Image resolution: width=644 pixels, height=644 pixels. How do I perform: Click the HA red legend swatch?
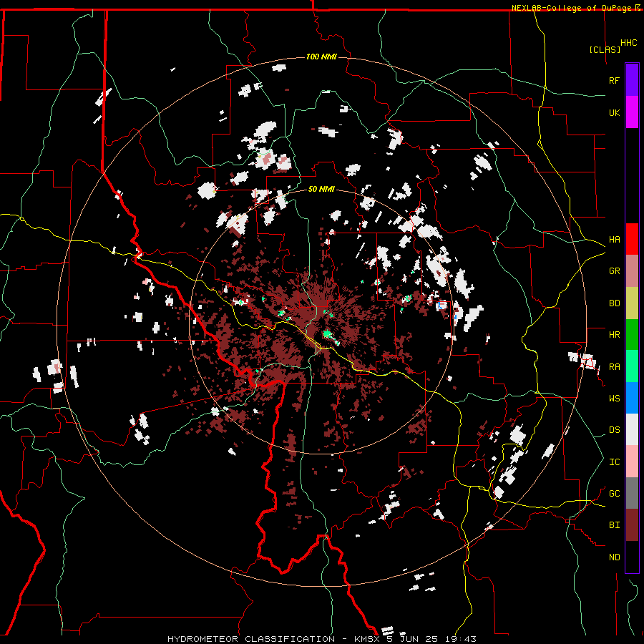pyautogui.click(x=632, y=239)
